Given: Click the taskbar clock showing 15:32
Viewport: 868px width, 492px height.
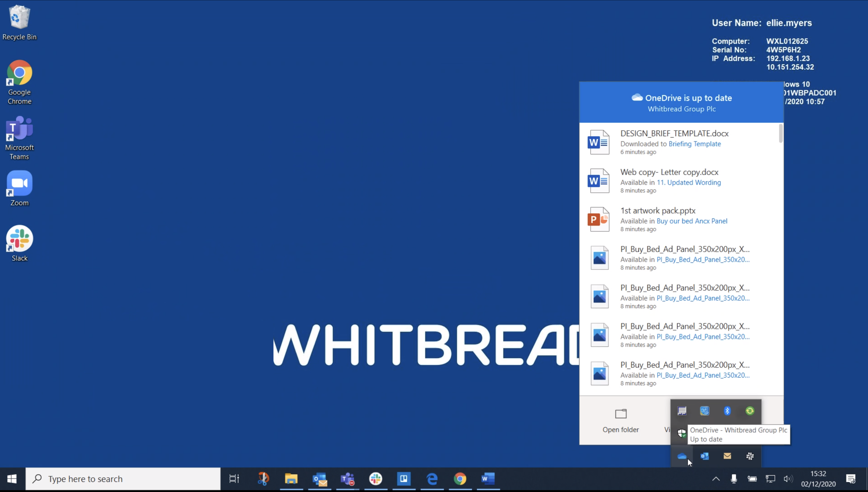Looking at the screenshot, I should 818,479.
